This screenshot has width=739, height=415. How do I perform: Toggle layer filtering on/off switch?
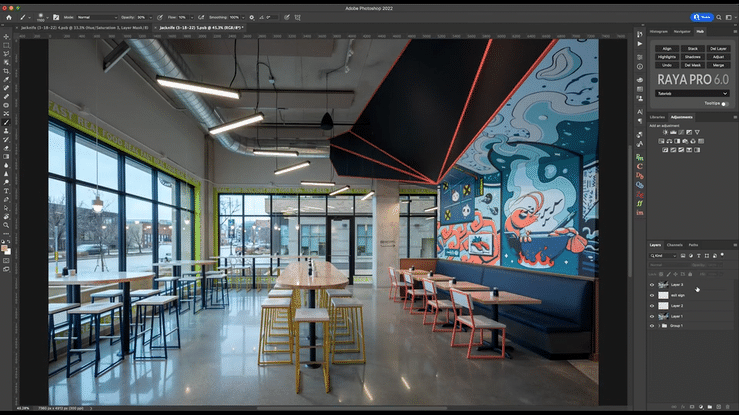coord(722,255)
